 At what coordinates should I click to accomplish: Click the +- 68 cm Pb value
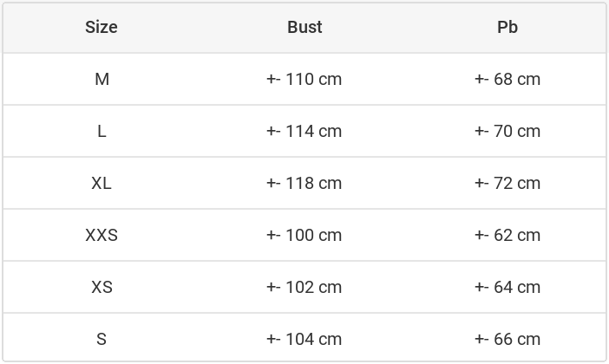507,79
